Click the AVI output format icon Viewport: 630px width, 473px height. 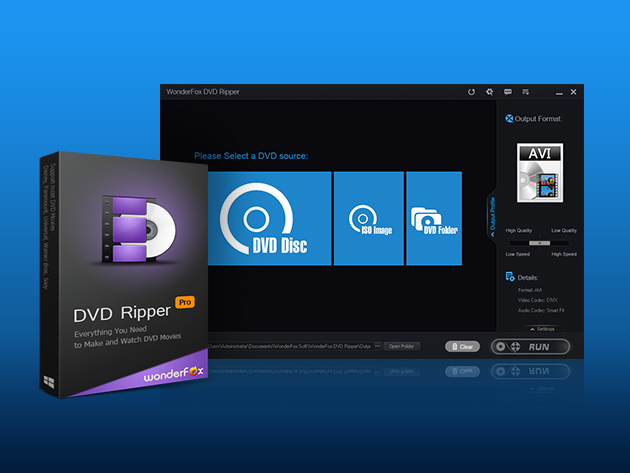pyautogui.click(x=541, y=172)
